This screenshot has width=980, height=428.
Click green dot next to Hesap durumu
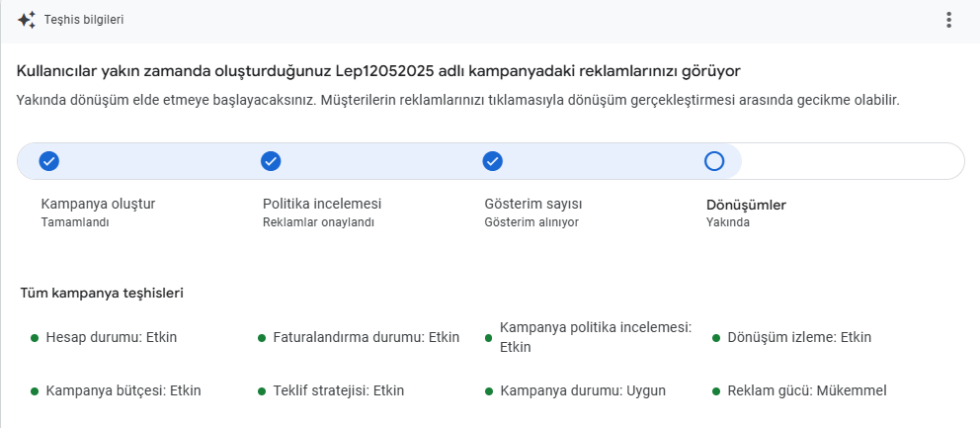[35, 338]
